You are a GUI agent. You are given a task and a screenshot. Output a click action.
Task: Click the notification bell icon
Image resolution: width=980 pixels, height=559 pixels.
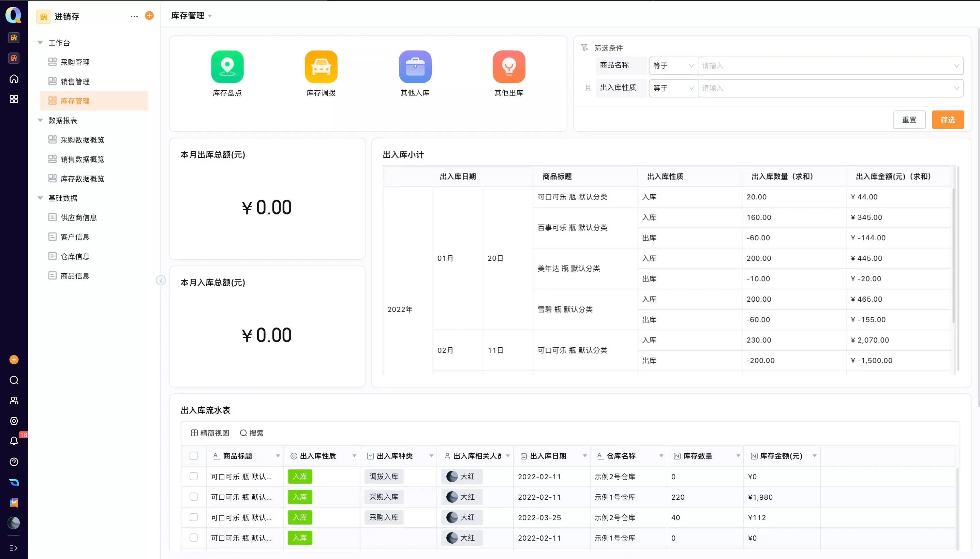14,441
